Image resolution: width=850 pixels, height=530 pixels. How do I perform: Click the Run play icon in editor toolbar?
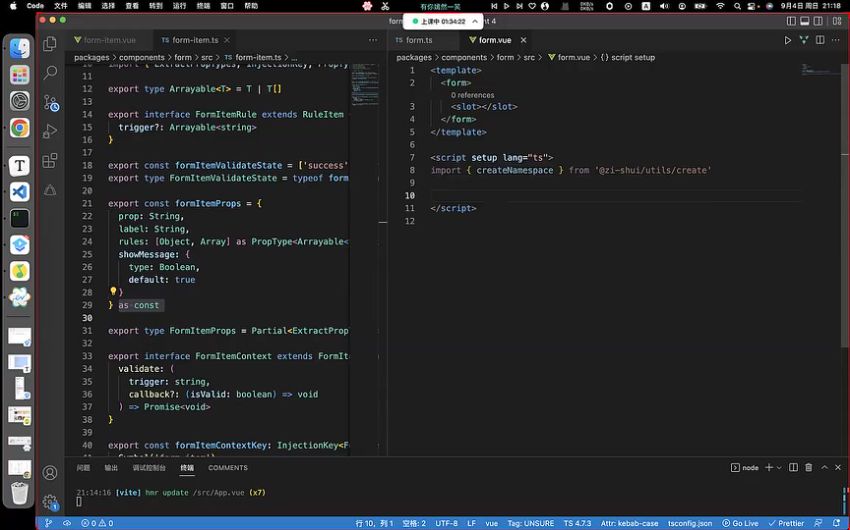point(788,40)
